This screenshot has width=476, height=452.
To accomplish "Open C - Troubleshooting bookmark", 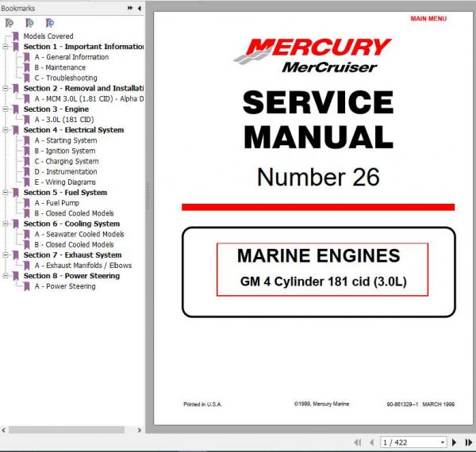I will (x=66, y=78).
